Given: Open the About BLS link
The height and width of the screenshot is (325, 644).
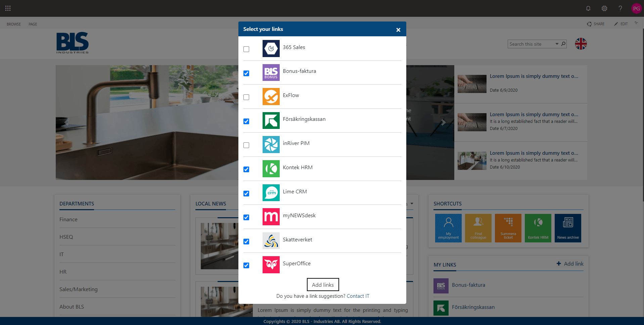Looking at the screenshot, I should (x=72, y=307).
